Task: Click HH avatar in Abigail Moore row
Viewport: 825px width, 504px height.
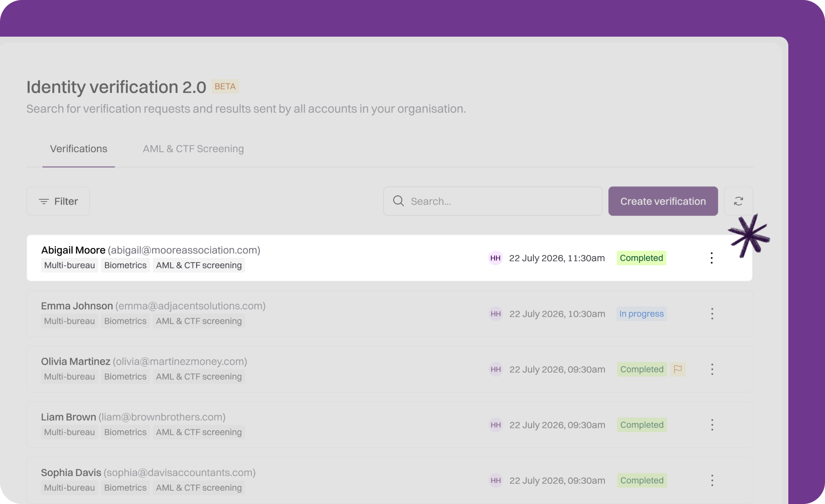Action: coord(495,258)
